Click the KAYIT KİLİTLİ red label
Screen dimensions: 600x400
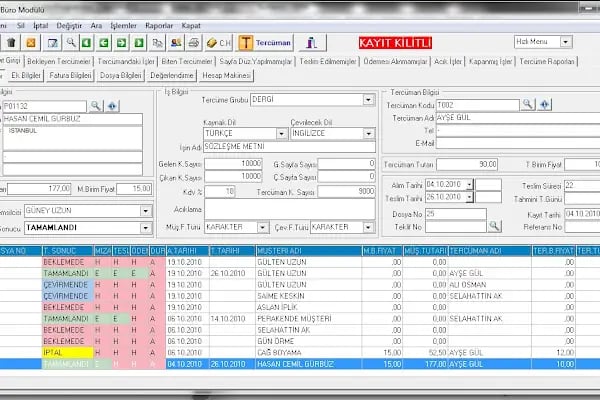[395, 43]
